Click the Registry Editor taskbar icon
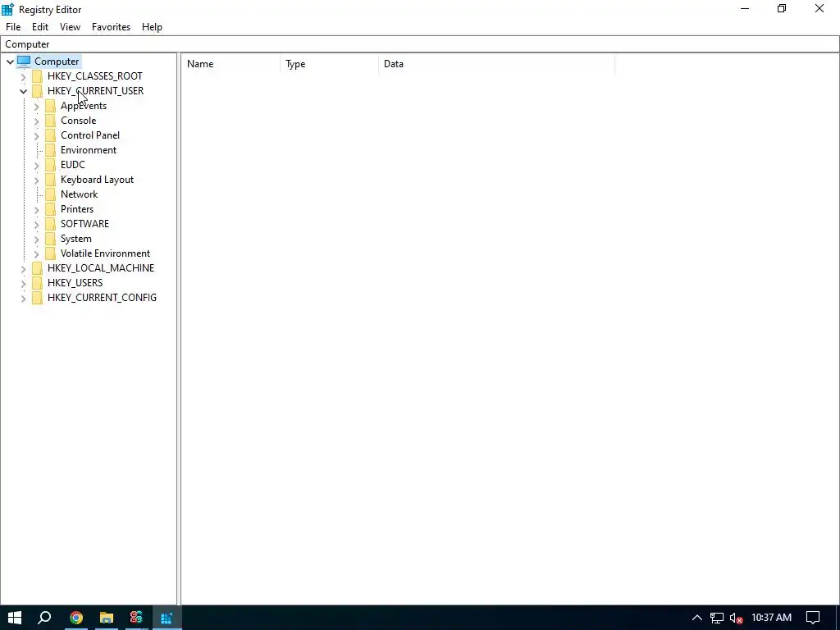The height and width of the screenshot is (630, 840). (167, 618)
